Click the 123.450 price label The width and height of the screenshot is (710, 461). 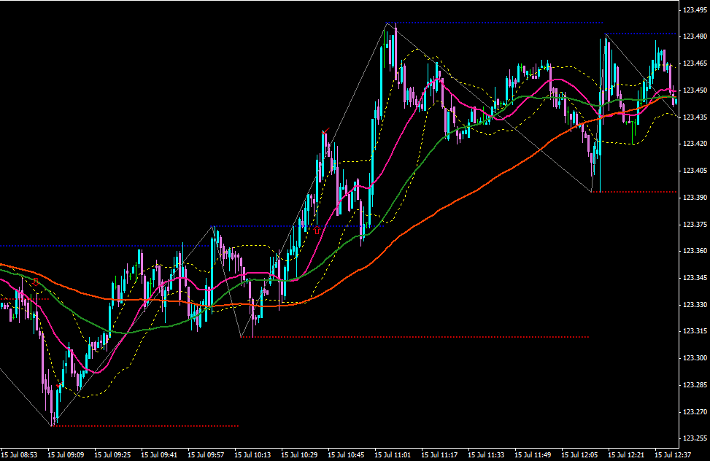pyautogui.click(x=696, y=90)
